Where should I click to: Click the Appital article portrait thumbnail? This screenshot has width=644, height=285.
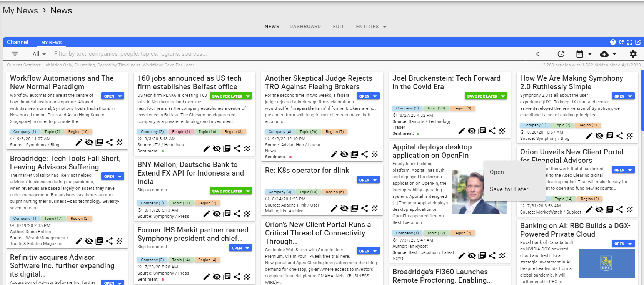pos(479,192)
